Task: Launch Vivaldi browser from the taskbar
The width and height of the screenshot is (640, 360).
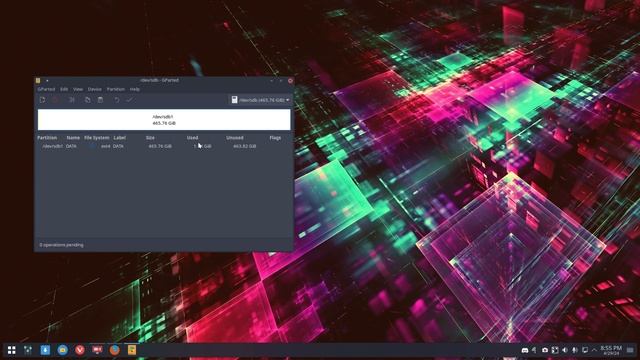Action: coord(80,350)
